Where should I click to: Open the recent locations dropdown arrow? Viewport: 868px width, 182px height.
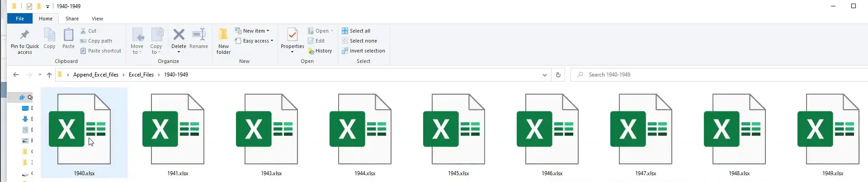coord(40,75)
